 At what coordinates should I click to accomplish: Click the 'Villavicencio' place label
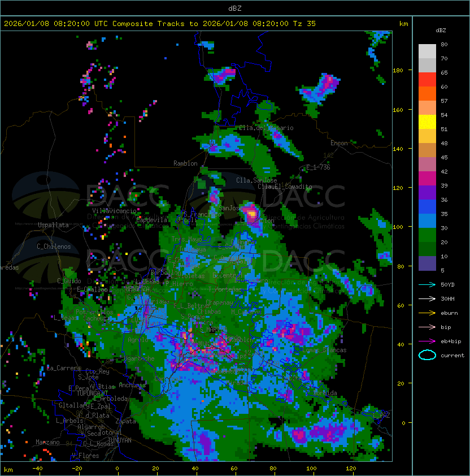(x=114, y=211)
